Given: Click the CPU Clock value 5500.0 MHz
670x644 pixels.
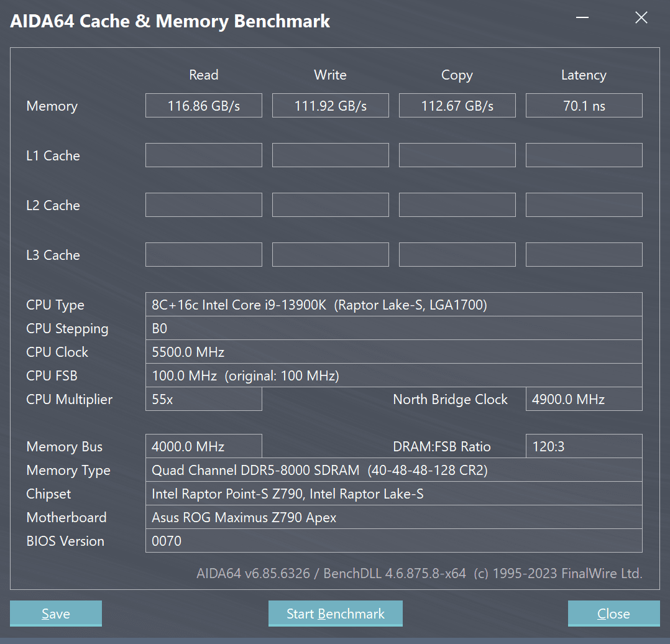Looking at the screenshot, I should 394,352.
